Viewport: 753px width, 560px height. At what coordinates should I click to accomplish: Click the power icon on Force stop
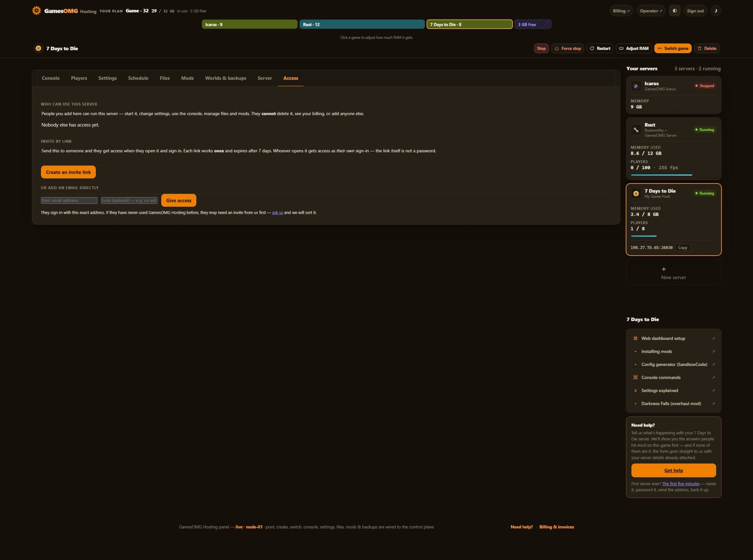(x=557, y=49)
